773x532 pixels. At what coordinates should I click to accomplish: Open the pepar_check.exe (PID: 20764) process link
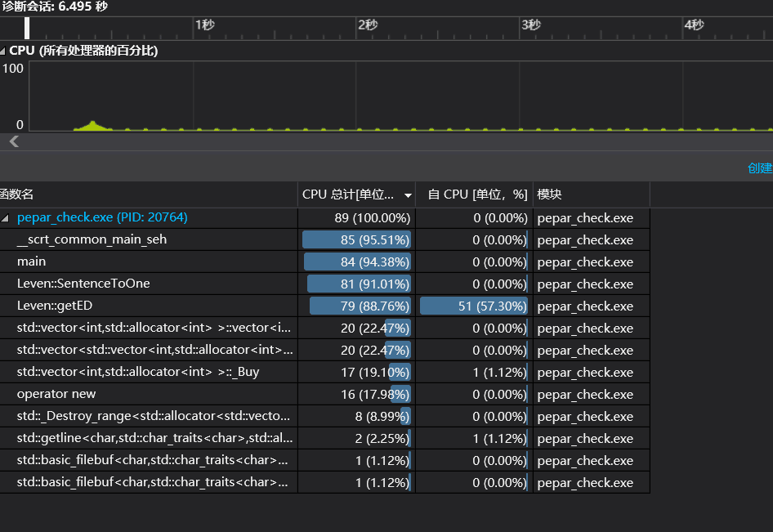coord(102,218)
